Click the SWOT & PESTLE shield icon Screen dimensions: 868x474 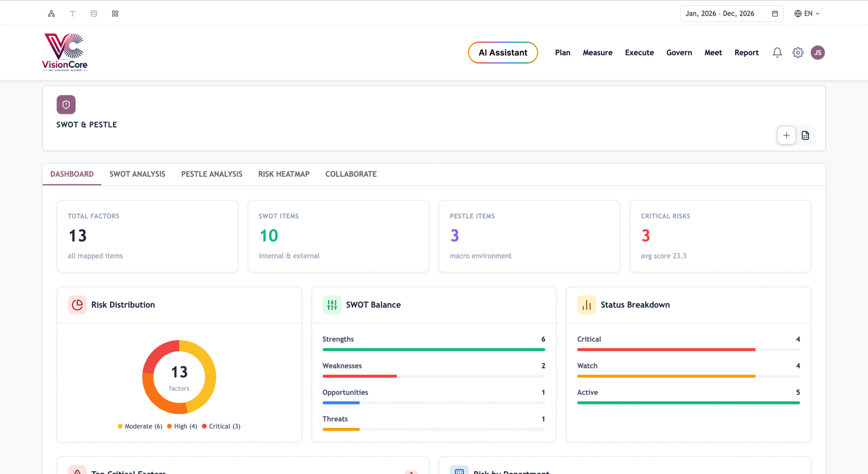(x=66, y=105)
